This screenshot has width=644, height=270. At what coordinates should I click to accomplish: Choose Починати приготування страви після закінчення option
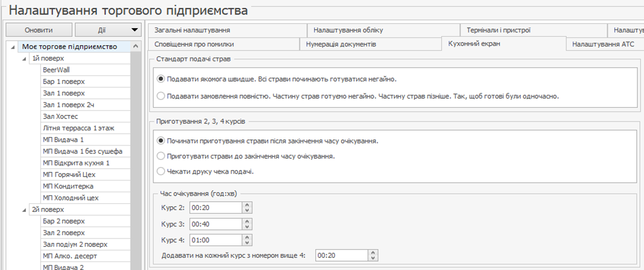tap(161, 141)
